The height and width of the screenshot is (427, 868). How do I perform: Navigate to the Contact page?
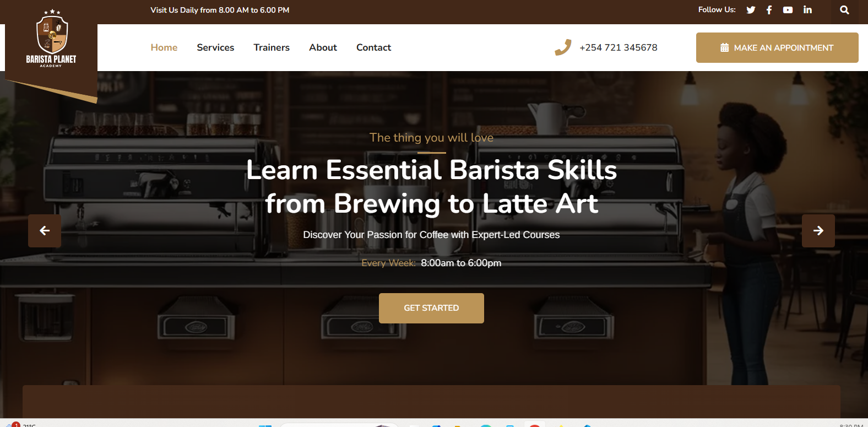coord(373,47)
